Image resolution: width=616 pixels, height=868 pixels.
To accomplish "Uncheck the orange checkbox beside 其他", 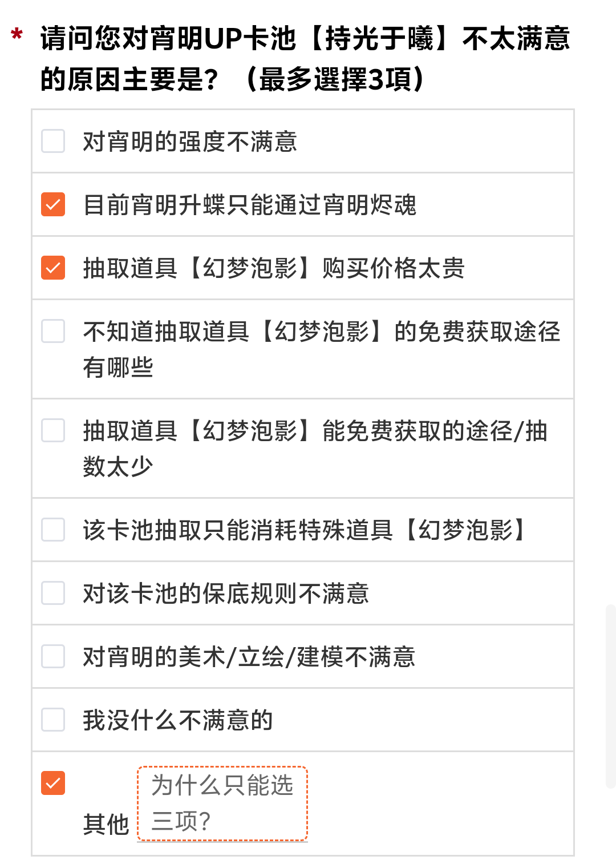I will coord(53,783).
